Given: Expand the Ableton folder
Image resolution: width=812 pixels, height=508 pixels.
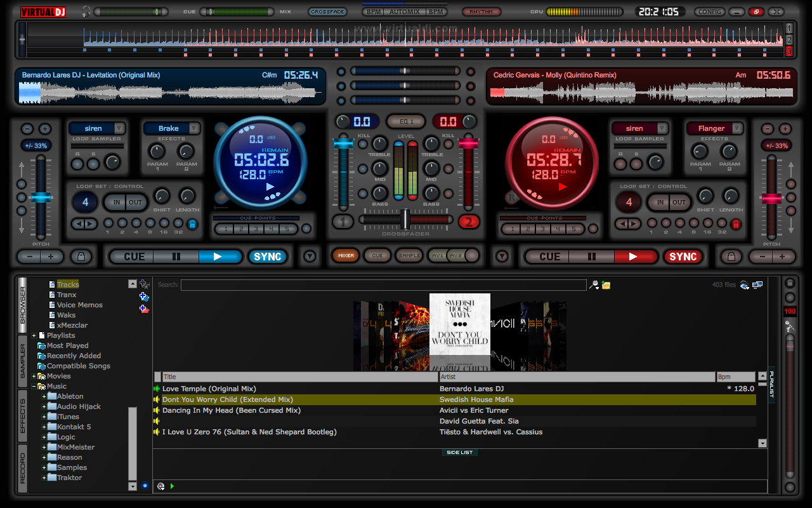Looking at the screenshot, I should (x=44, y=396).
